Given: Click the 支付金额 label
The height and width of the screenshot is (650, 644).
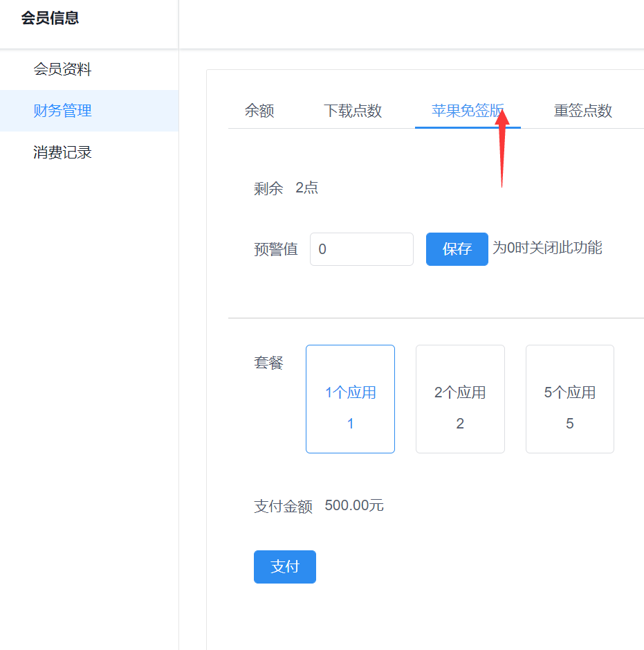Looking at the screenshot, I should point(284,506).
